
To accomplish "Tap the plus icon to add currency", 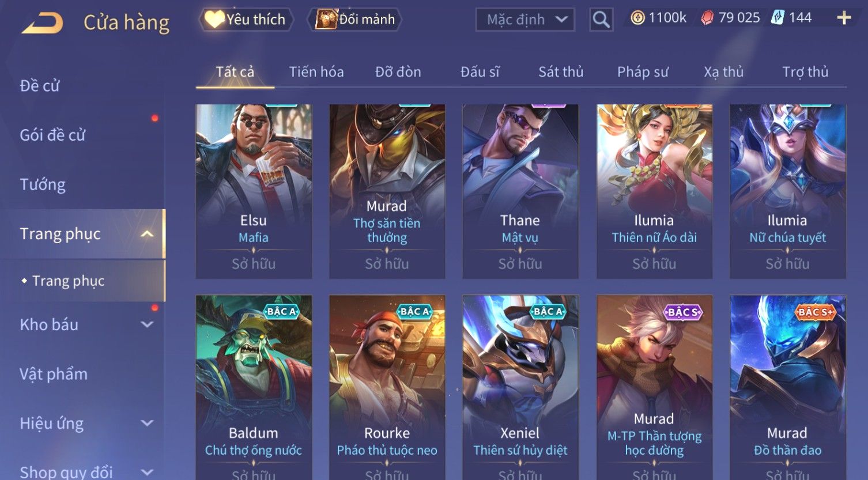I will tap(844, 18).
